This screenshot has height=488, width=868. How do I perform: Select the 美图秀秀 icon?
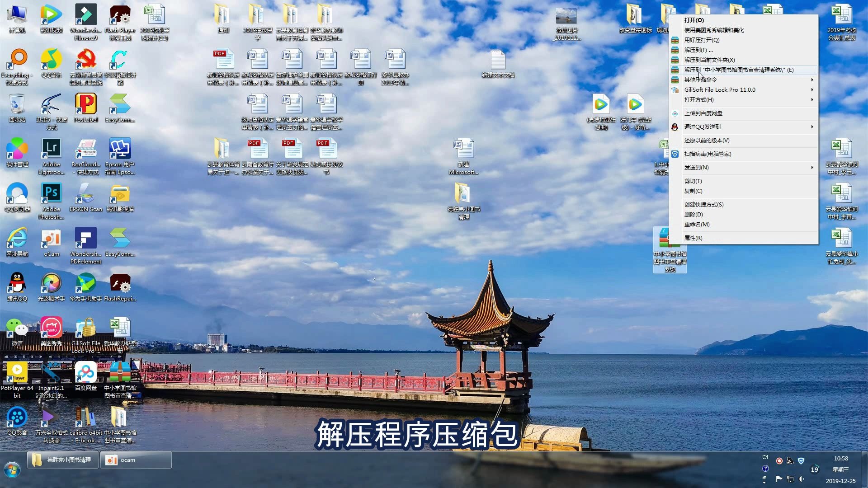coord(52,333)
